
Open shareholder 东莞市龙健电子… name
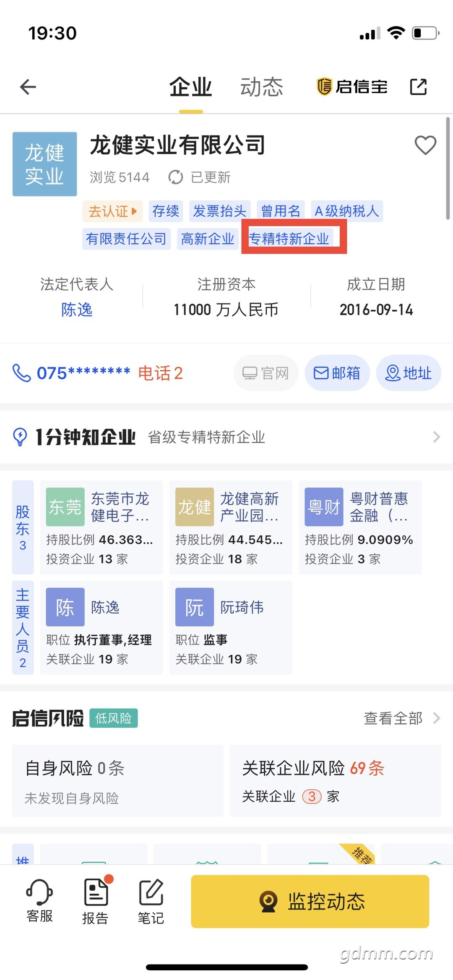[x=120, y=507]
